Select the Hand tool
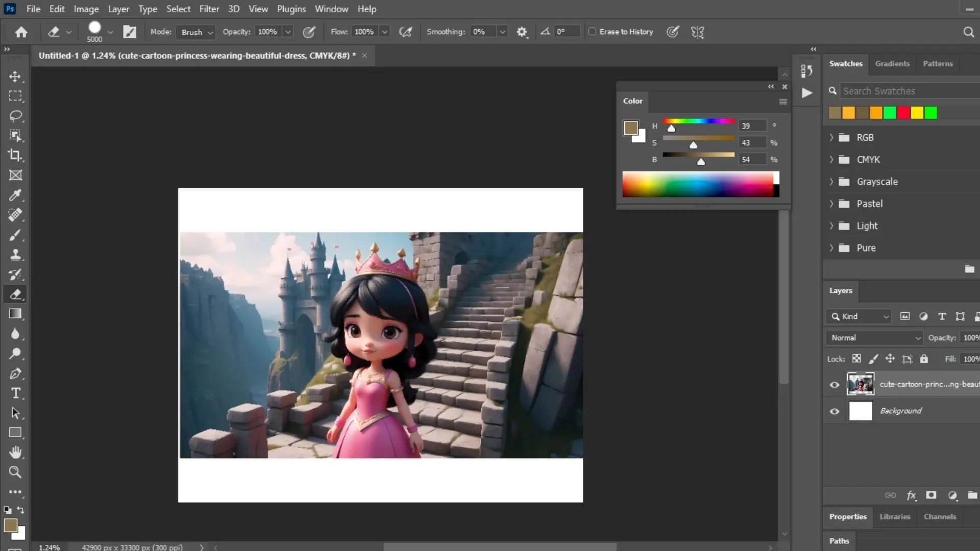 coord(15,453)
